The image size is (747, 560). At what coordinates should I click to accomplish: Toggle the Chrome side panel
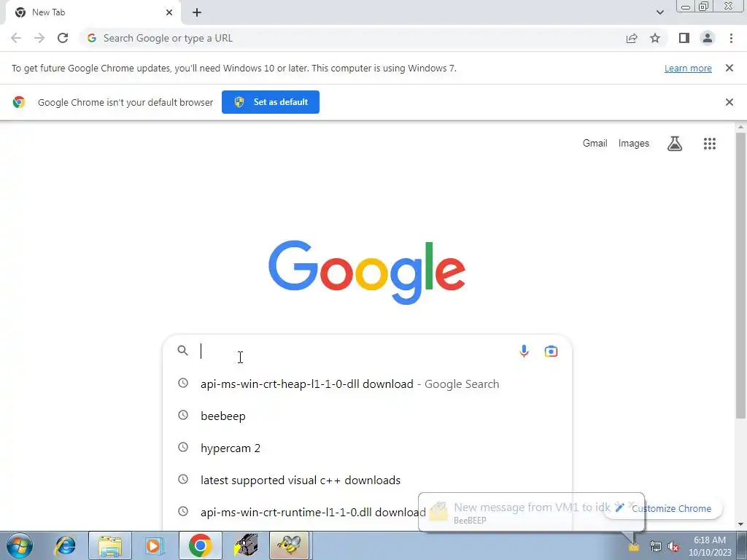(684, 38)
